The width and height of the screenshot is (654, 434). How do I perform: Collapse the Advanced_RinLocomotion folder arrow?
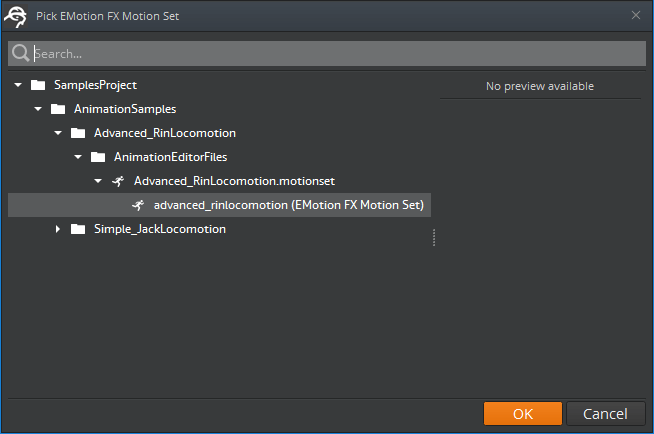pos(58,133)
